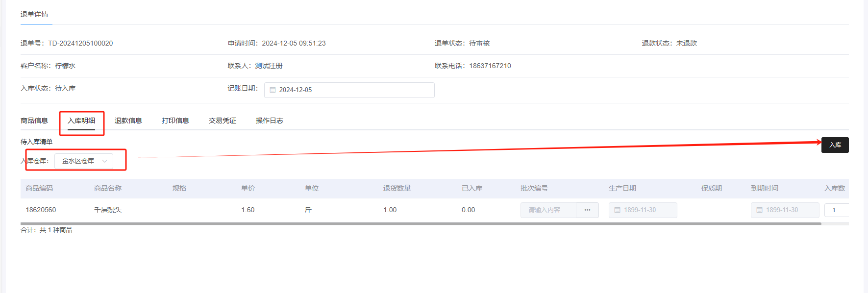This screenshot has width=868, height=293.
Task: Click calendar icon in 生产日期 field
Action: 617,210
